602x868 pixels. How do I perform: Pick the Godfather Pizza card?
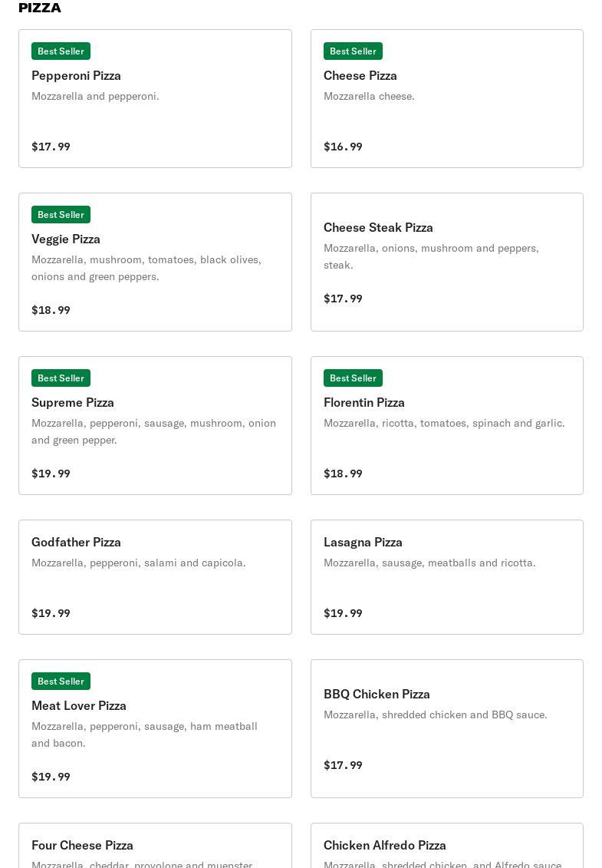(155, 577)
